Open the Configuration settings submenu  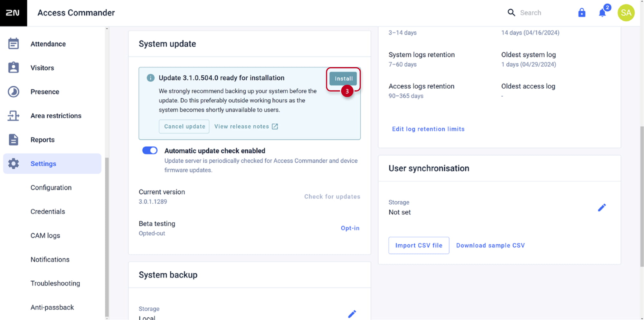(51, 188)
